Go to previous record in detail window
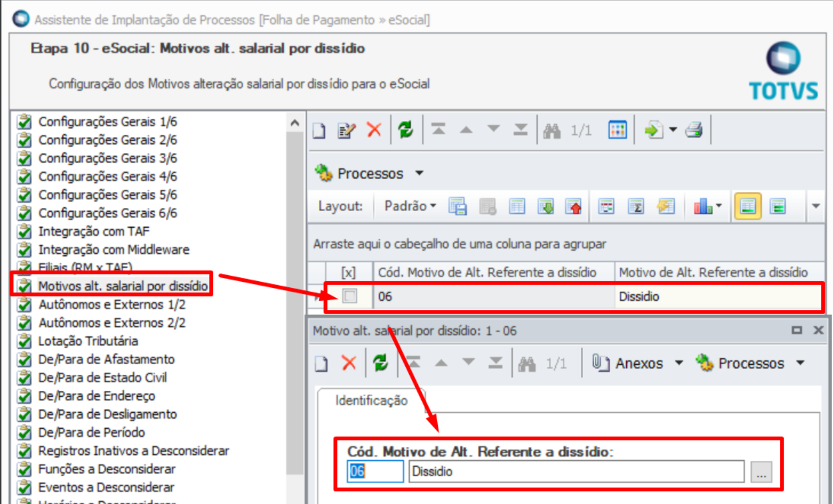 tap(441, 363)
